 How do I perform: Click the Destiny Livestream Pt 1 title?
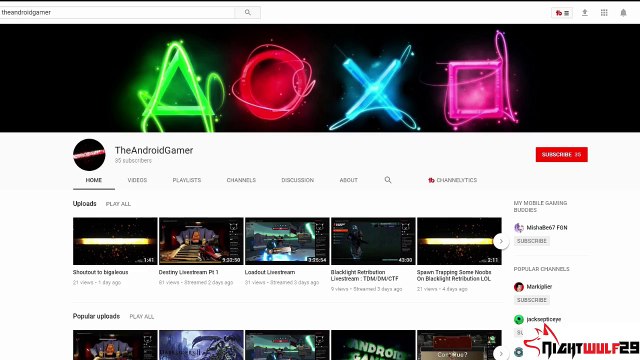point(189,272)
